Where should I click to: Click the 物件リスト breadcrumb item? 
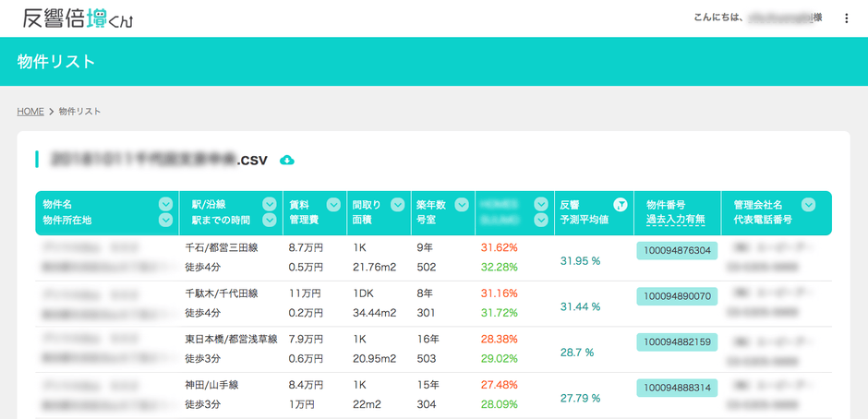79,112
